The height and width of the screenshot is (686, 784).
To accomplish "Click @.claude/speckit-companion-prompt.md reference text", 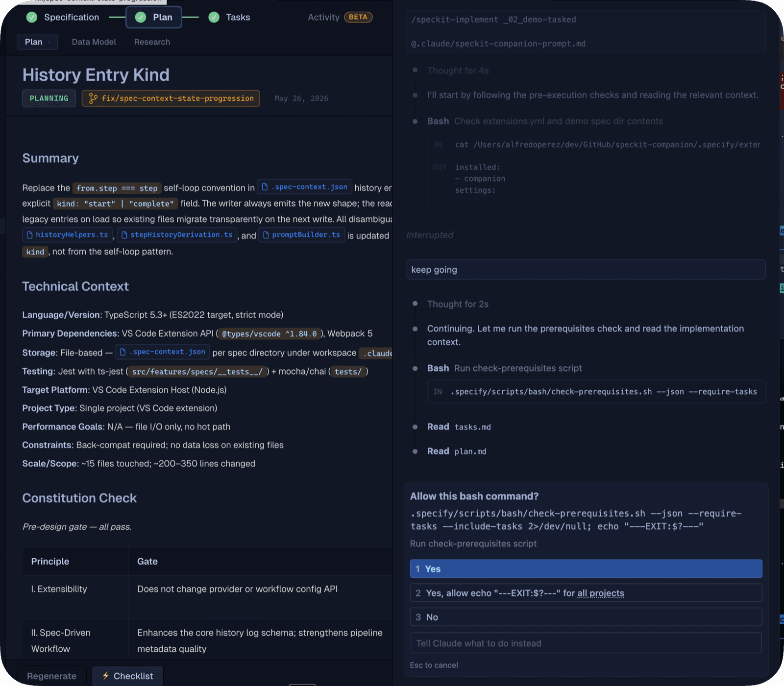I will click(x=498, y=44).
